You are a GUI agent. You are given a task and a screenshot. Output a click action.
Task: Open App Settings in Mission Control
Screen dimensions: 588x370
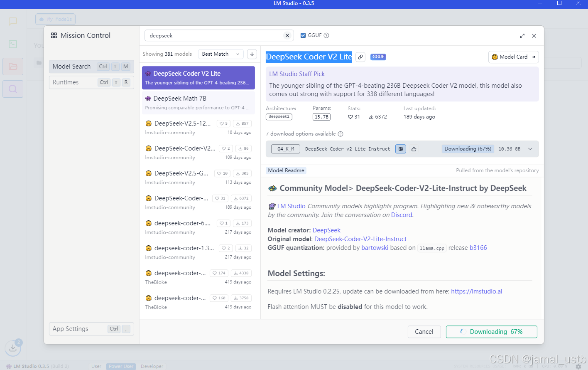[x=91, y=329]
